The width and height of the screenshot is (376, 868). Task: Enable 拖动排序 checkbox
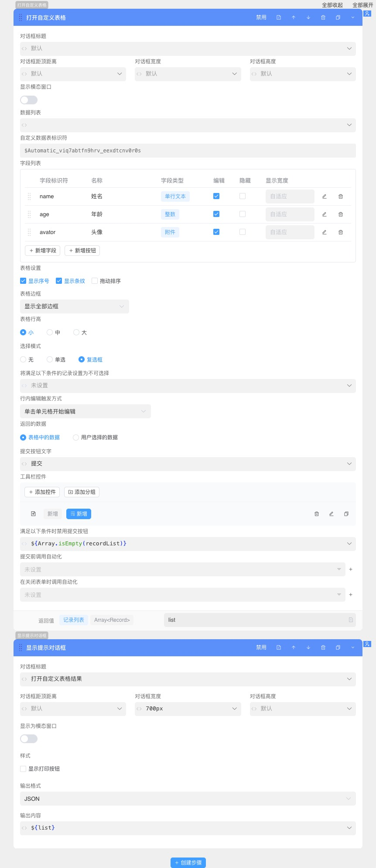(95, 281)
